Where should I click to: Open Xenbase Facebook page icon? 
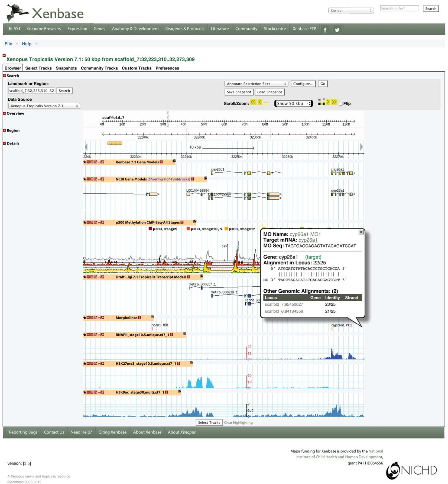pos(325,30)
